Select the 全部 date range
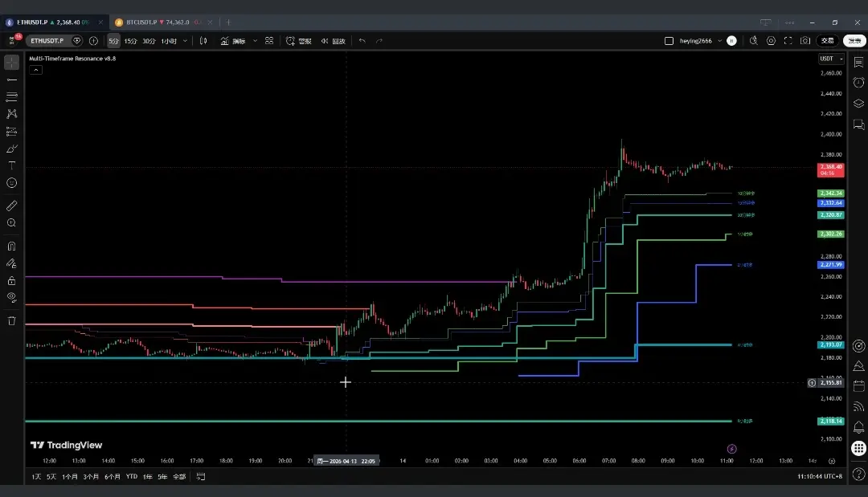Image resolution: width=868 pixels, height=497 pixels. tap(179, 477)
